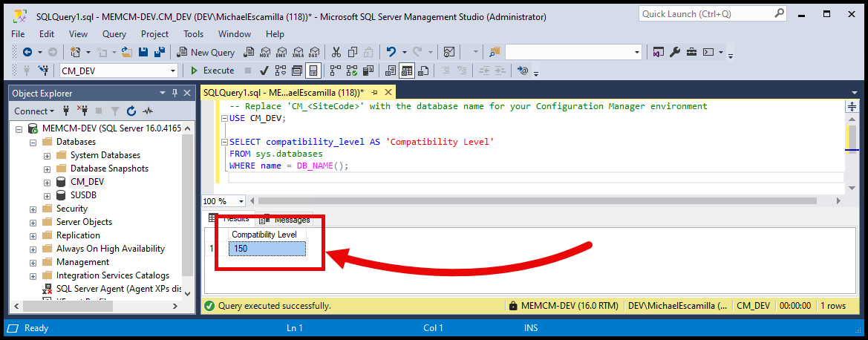Open the Project menu
868x340 pixels.
click(154, 34)
